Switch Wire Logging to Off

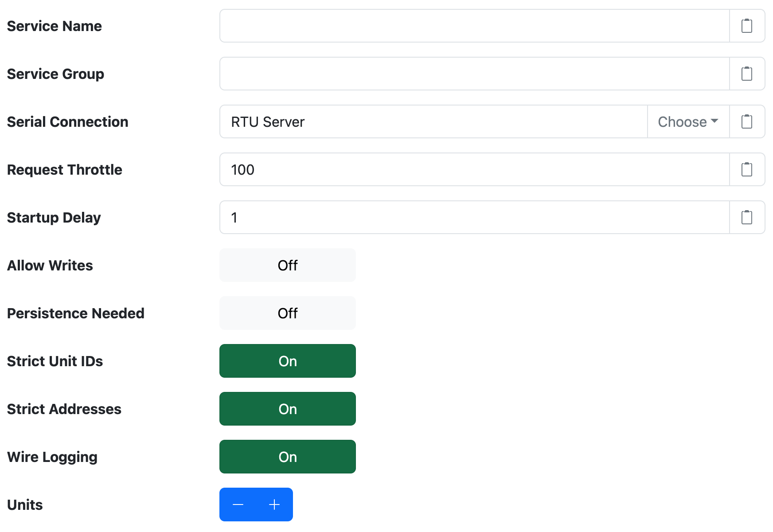pos(287,457)
